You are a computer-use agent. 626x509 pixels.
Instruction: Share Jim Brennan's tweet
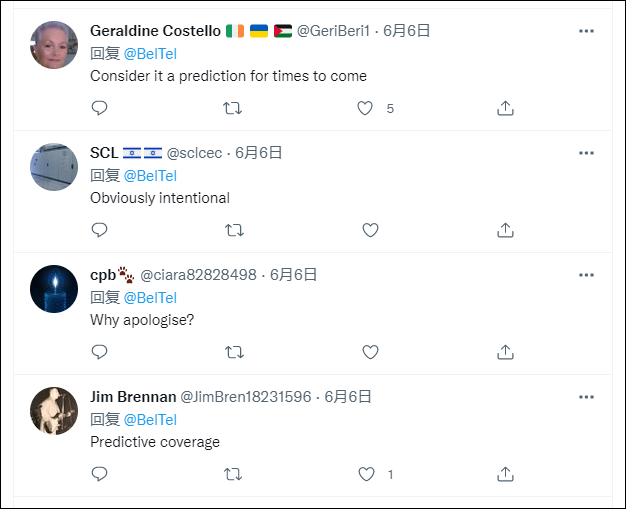(x=505, y=474)
